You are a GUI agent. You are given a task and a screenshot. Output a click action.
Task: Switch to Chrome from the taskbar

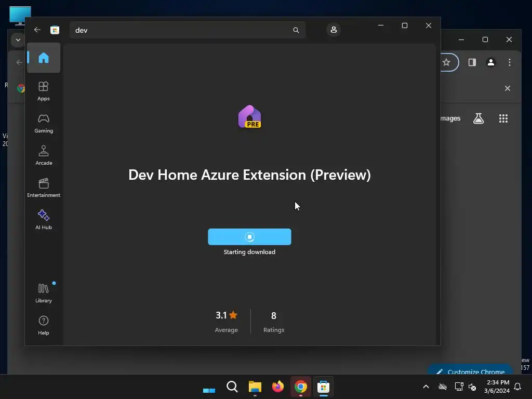(x=301, y=387)
